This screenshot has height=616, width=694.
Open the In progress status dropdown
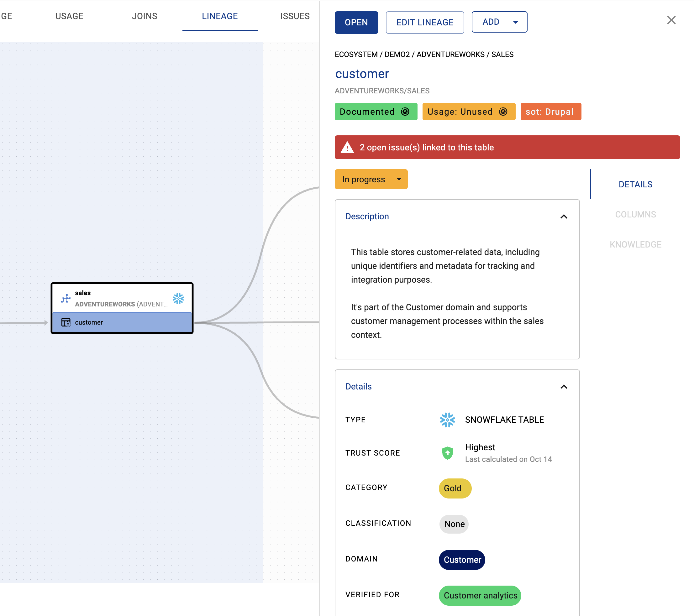371,179
